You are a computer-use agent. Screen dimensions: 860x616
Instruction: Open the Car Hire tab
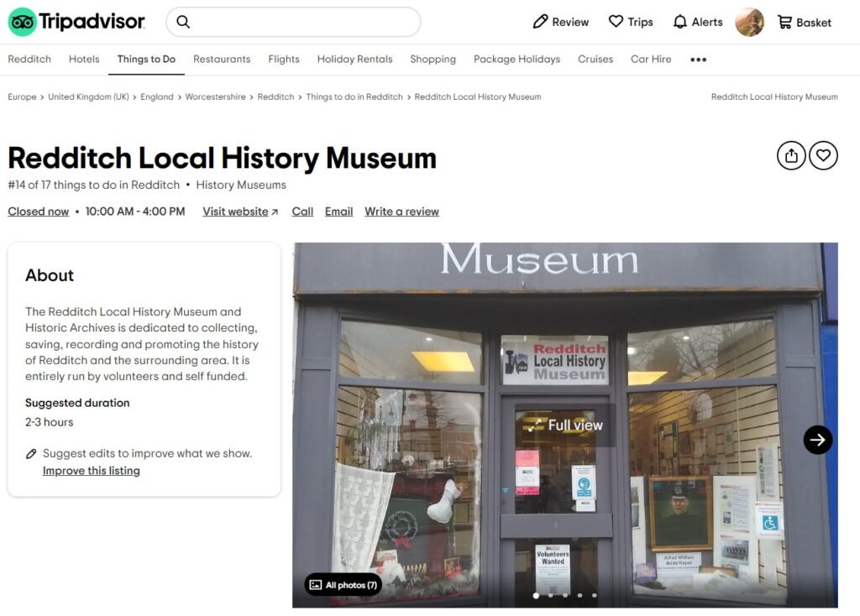651,60
